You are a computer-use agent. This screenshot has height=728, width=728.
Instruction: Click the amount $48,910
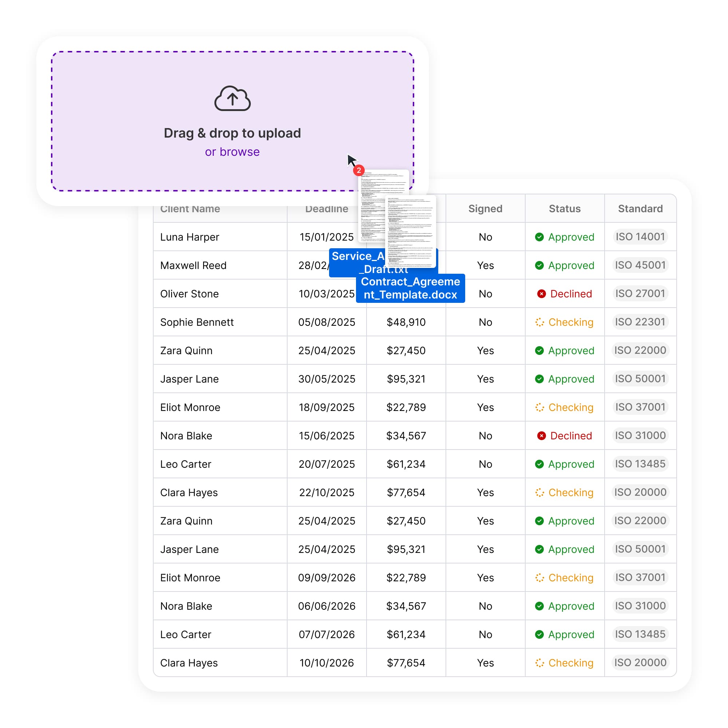pyautogui.click(x=406, y=322)
